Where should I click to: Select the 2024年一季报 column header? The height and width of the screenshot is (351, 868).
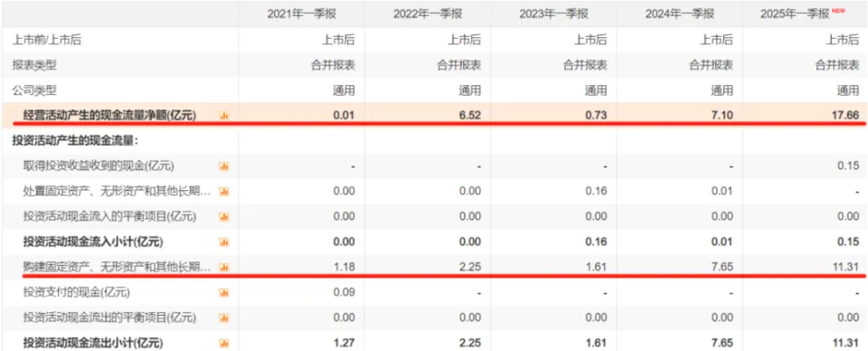(680, 14)
